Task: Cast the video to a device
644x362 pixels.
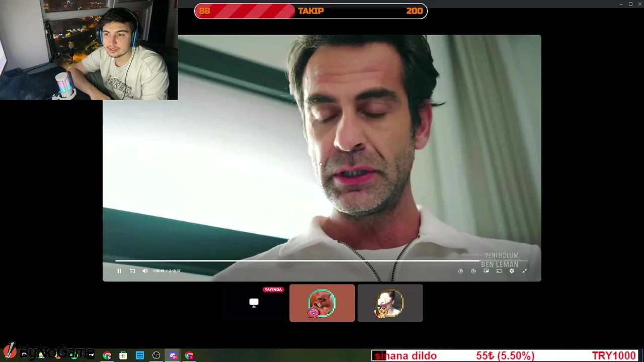Action: point(499,271)
